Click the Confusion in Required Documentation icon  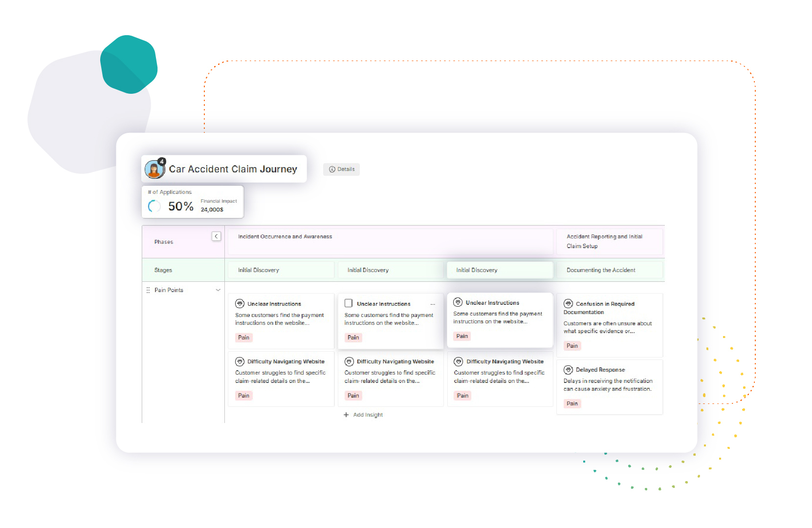[568, 304]
